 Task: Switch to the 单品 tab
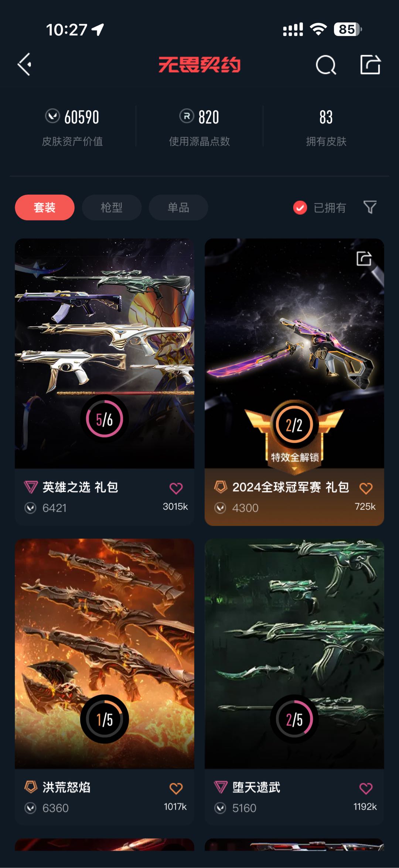pos(178,207)
